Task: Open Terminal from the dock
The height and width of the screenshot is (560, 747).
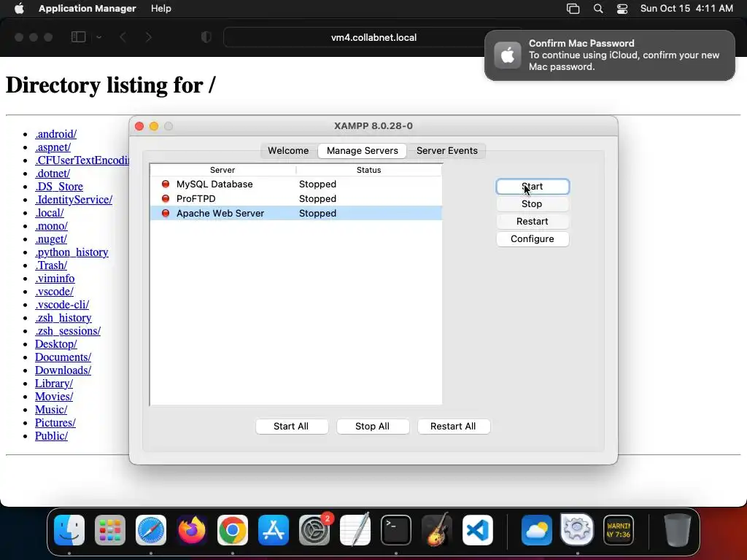Action: click(396, 530)
